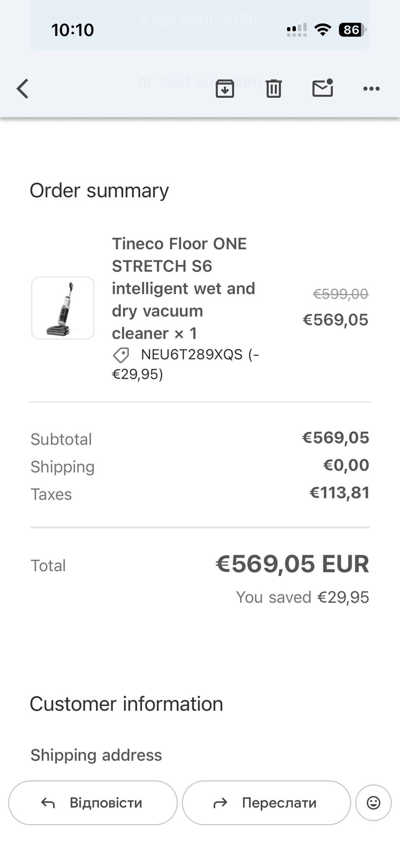The height and width of the screenshot is (868, 400).
Task: Open the Tineco vacuum product thumbnail
Action: point(63,308)
